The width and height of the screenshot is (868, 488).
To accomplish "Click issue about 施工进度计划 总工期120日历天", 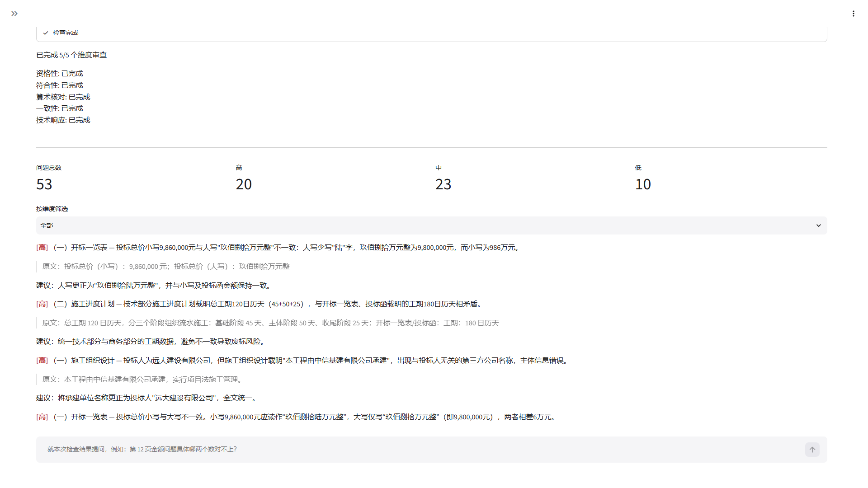I will tap(260, 304).
